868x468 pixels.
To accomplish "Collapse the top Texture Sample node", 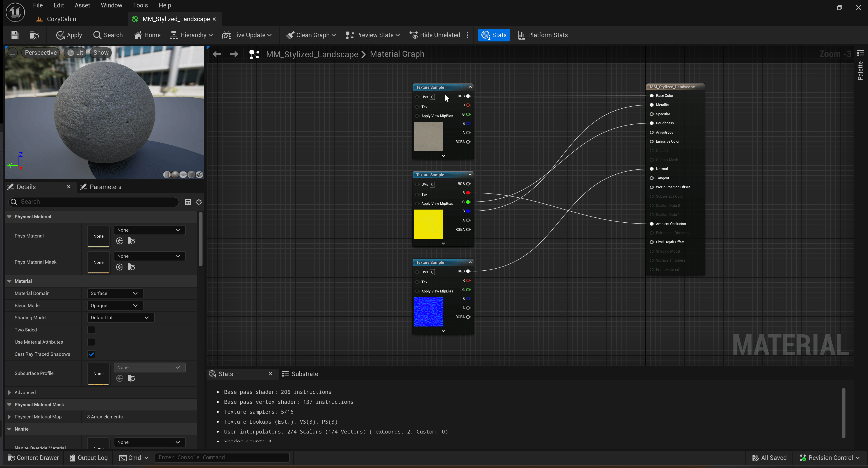I will (470, 87).
